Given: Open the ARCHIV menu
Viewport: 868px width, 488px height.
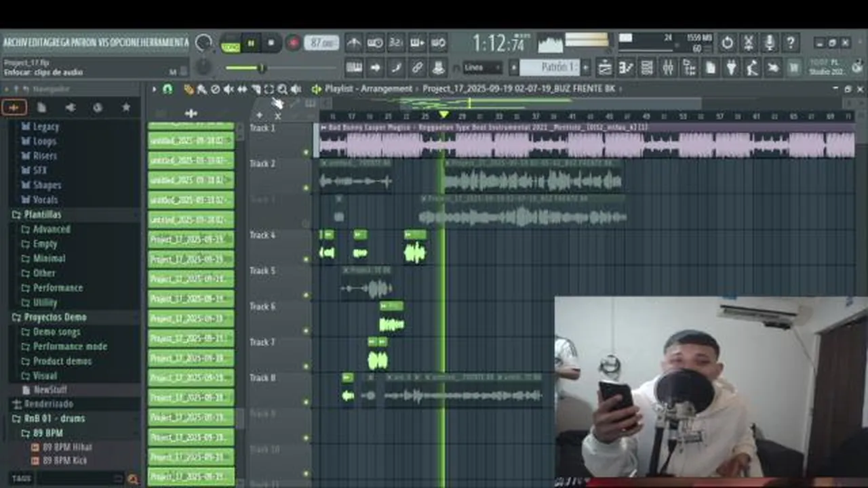Looking at the screenshot, I should (14, 43).
